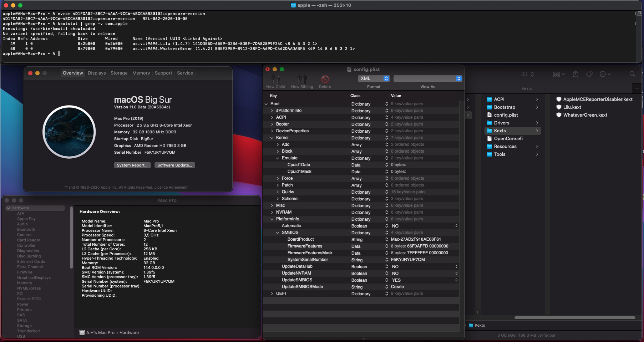
Task: Switch to the Service tab
Action: coord(185,73)
